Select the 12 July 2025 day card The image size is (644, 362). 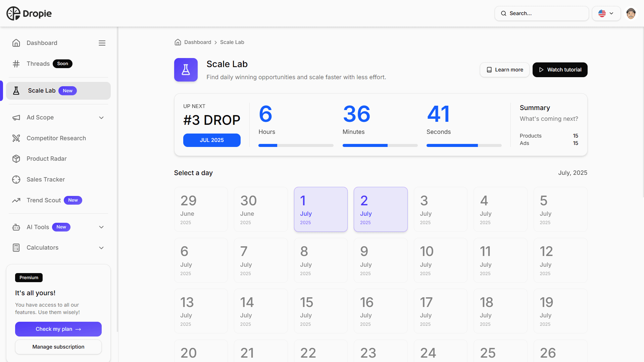point(560,260)
